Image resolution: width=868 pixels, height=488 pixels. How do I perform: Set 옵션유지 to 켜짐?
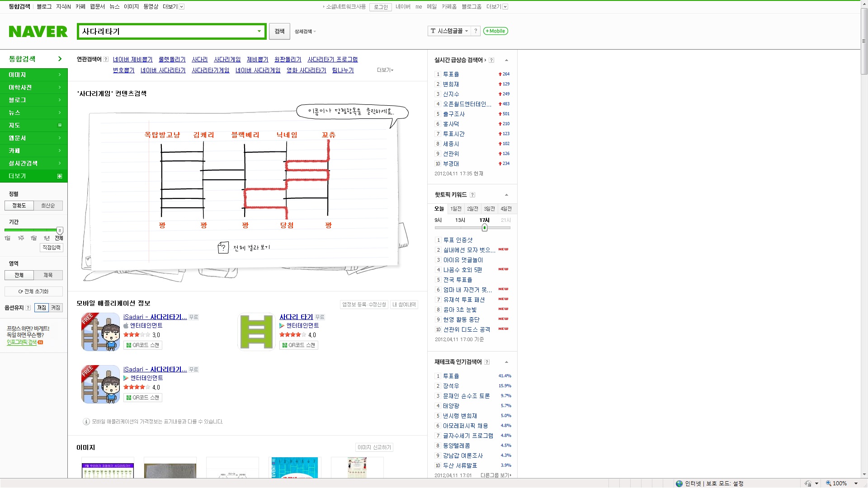[x=56, y=308]
